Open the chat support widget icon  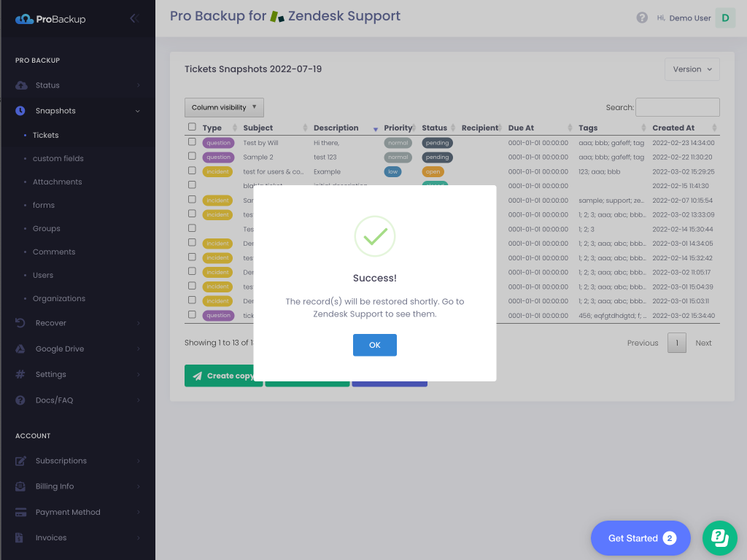tap(719, 538)
